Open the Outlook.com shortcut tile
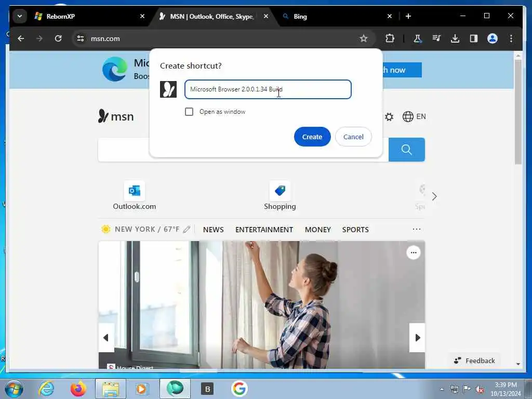The image size is (532, 399). coord(135,196)
